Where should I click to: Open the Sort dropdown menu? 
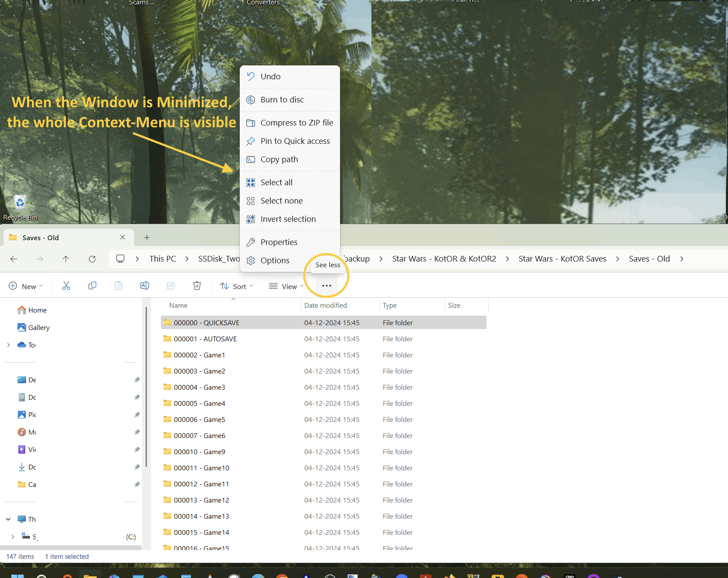(237, 286)
